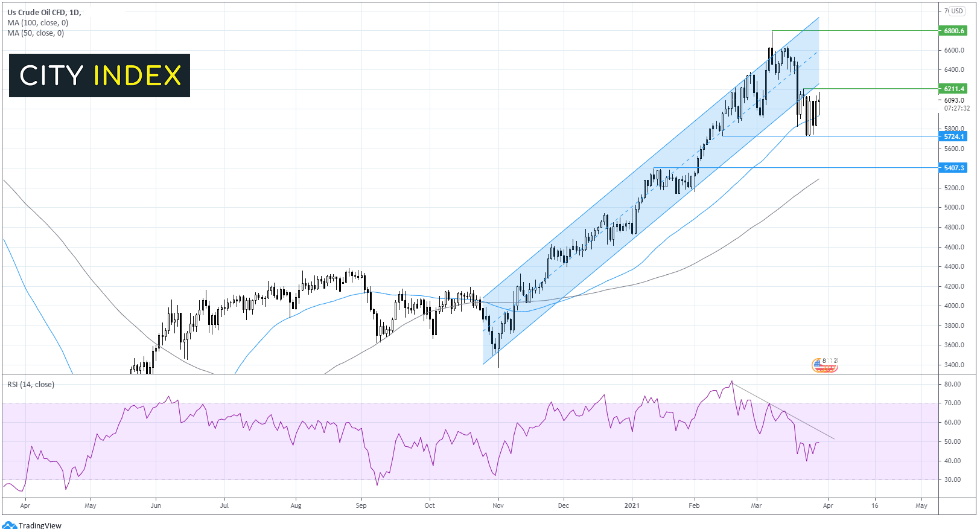Screen dimensions: 980x529
Task: Click the RSI (14, close) indicator label
Action: point(31,385)
